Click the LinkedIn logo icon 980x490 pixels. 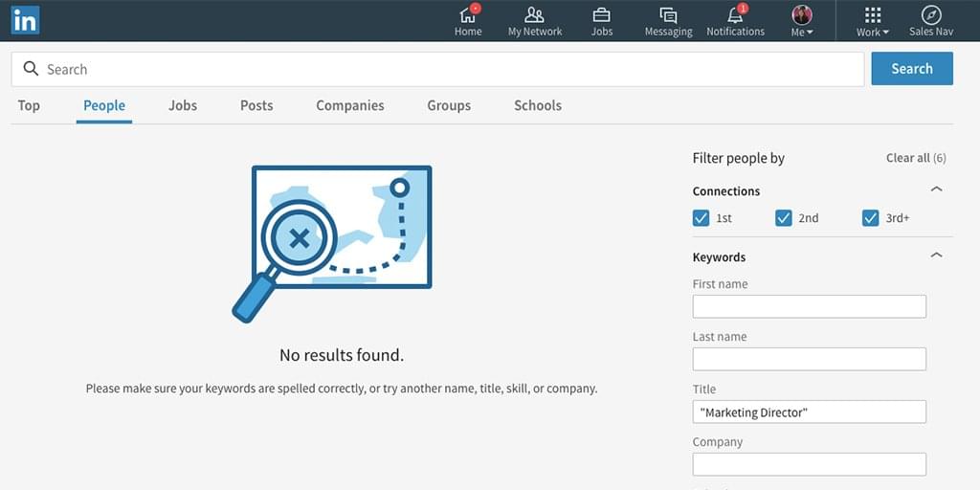25,20
